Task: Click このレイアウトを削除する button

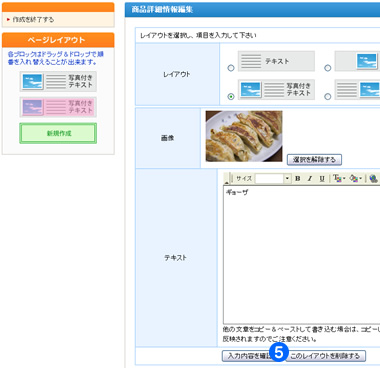Action: [325, 356]
